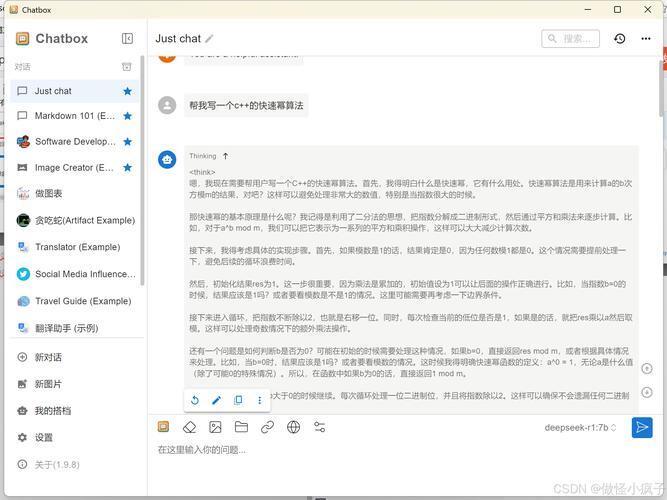The width and height of the screenshot is (667, 500).
Task: Clear context with the eraser icon
Action: [189, 427]
